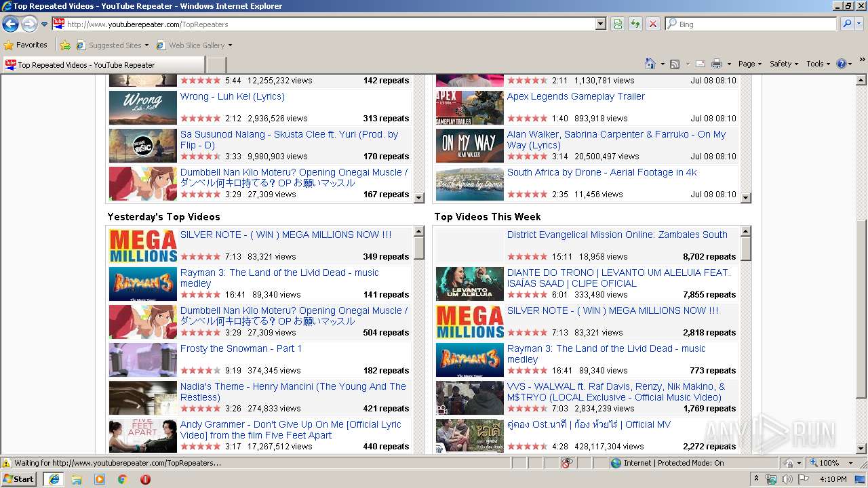
Task: Click the Wrong Luh Kel thumbnail
Action: (143, 108)
